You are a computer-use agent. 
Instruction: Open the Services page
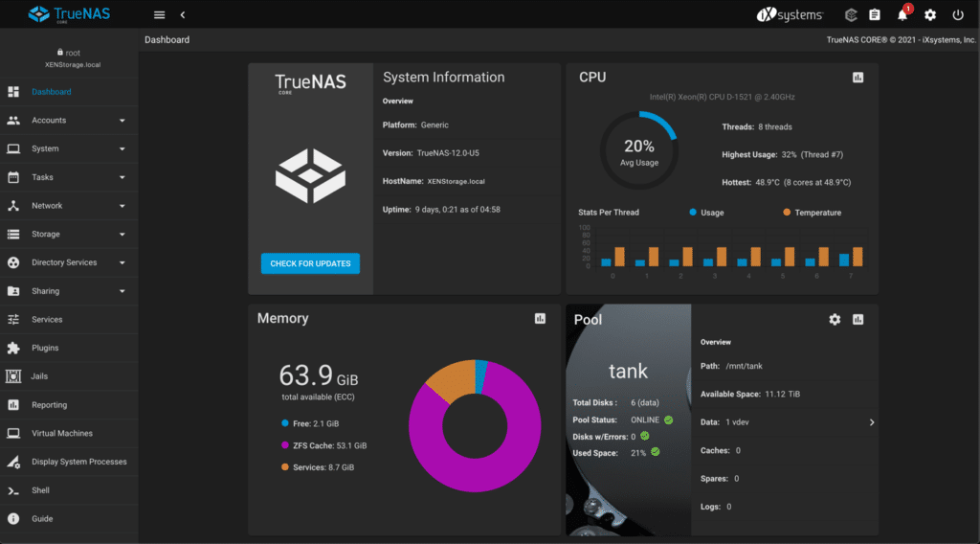tap(47, 320)
